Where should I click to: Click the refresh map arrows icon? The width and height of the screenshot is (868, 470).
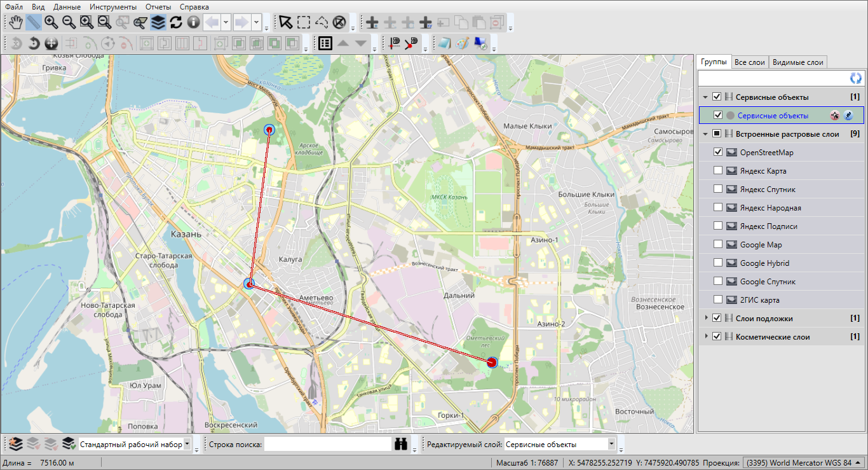pyautogui.click(x=176, y=22)
